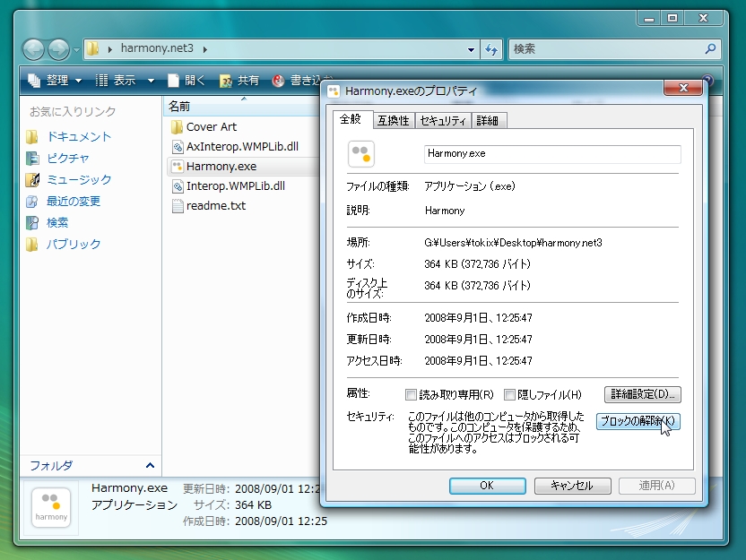
Task: Open 最近の変更 favorite link
Action: [74, 201]
